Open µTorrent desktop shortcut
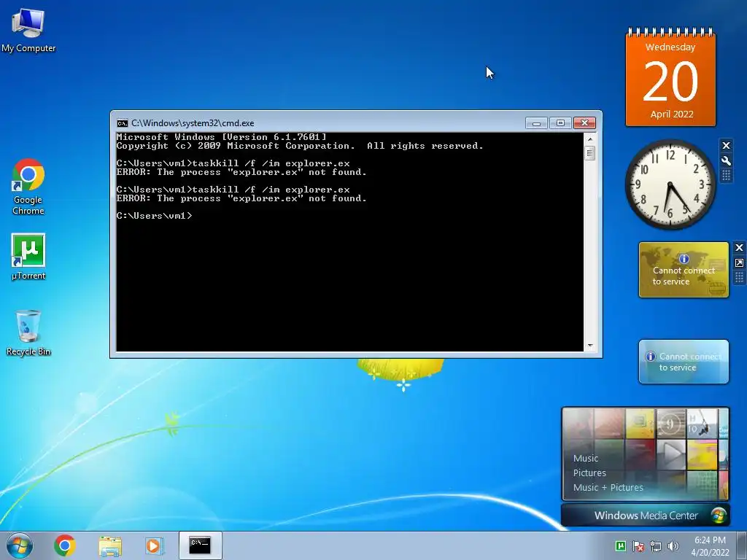747x560 pixels. pos(28,256)
